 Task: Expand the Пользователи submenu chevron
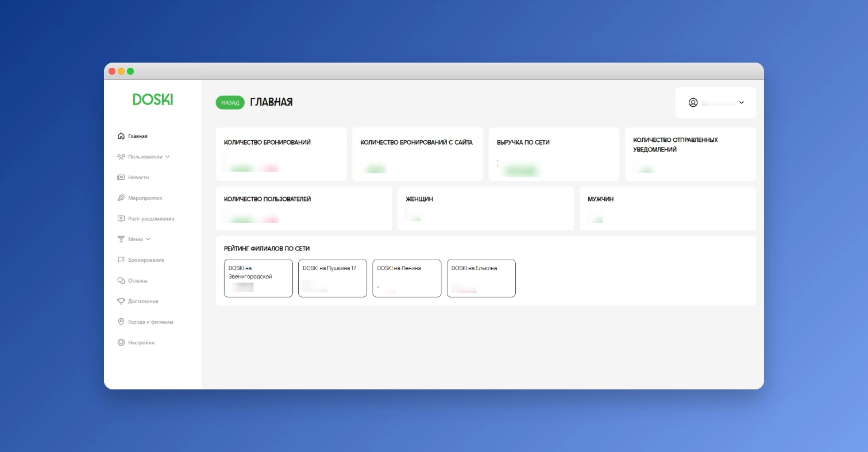[167, 156]
